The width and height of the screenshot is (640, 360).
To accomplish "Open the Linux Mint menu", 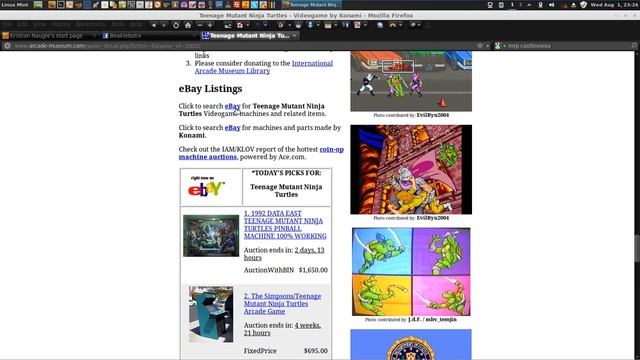I will coord(15,5).
